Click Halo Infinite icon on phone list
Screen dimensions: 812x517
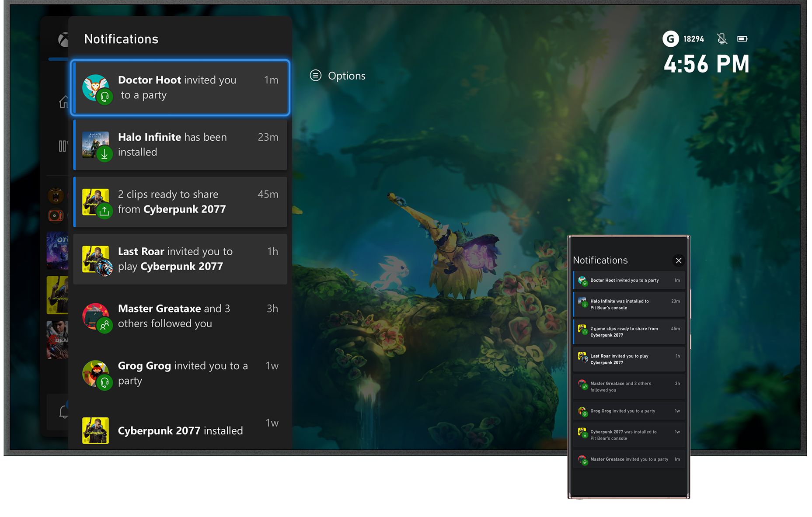(x=582, y=302)
